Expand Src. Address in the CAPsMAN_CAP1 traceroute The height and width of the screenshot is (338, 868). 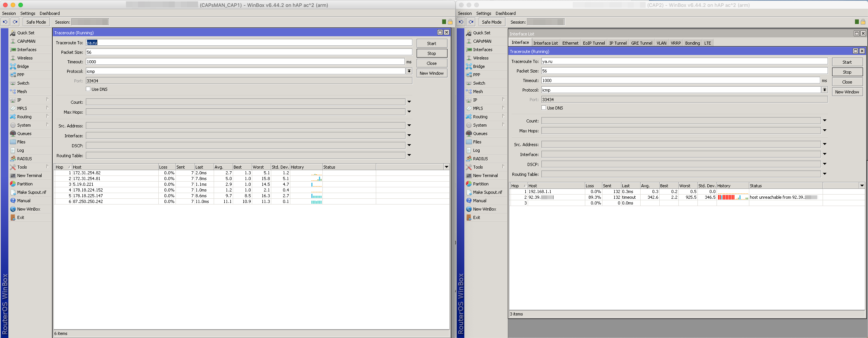coord(409,126)
